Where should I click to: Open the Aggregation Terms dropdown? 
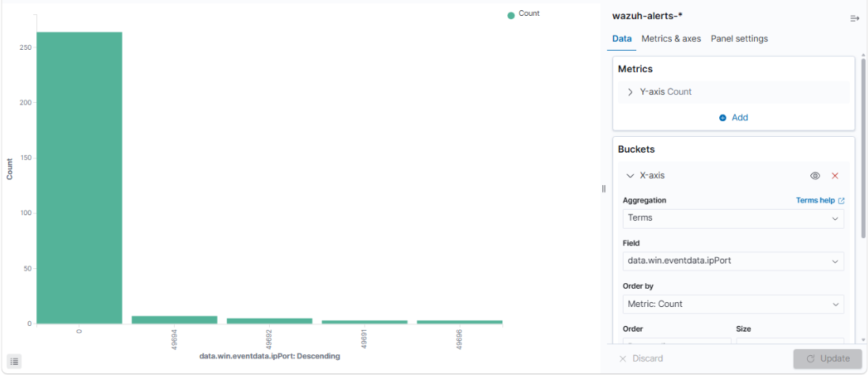click(733, 218)
